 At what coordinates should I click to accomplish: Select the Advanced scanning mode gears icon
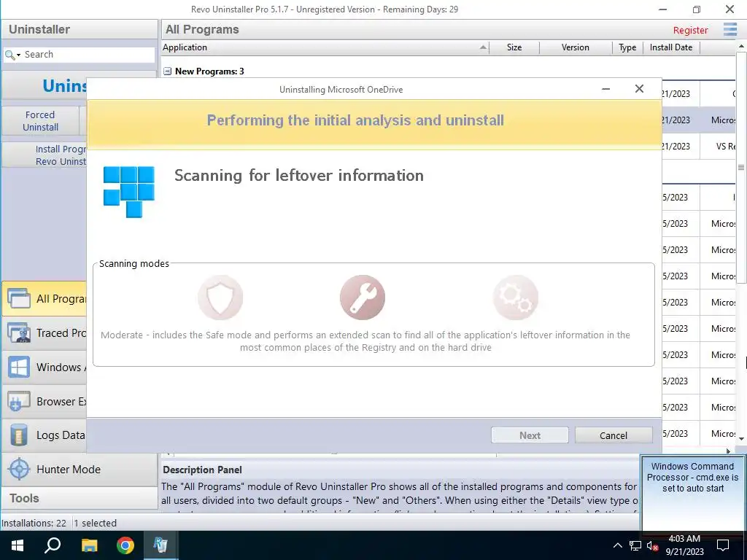pyautogui.click(x=516, y=297)
